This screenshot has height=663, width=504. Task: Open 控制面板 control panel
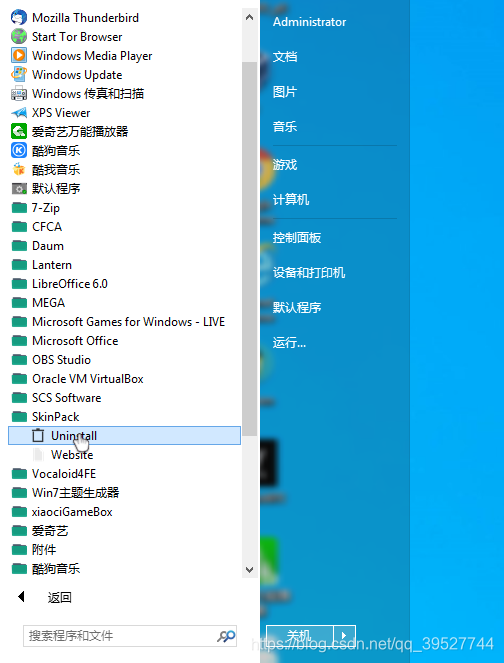pos(297,238)
